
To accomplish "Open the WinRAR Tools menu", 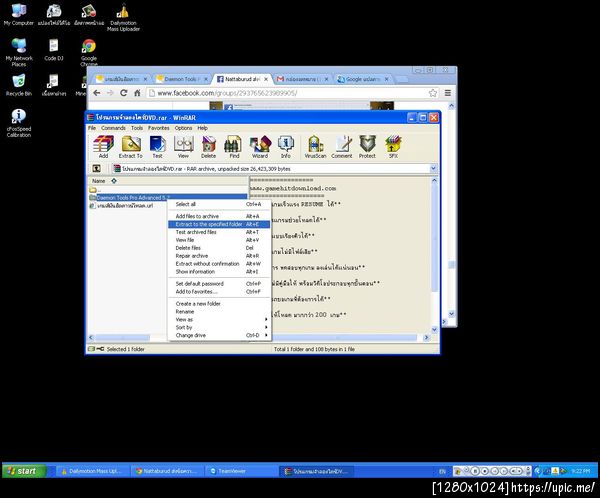I will [x=137, y=128].
